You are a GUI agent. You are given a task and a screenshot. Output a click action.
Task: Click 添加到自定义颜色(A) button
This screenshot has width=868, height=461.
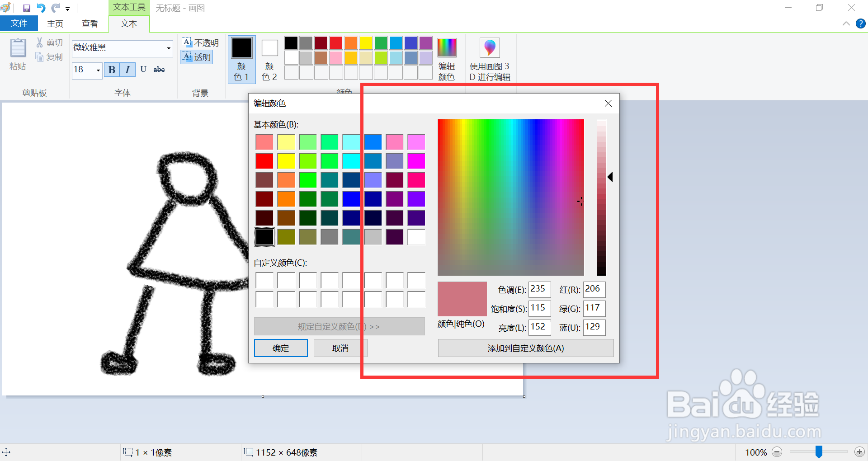525,348
